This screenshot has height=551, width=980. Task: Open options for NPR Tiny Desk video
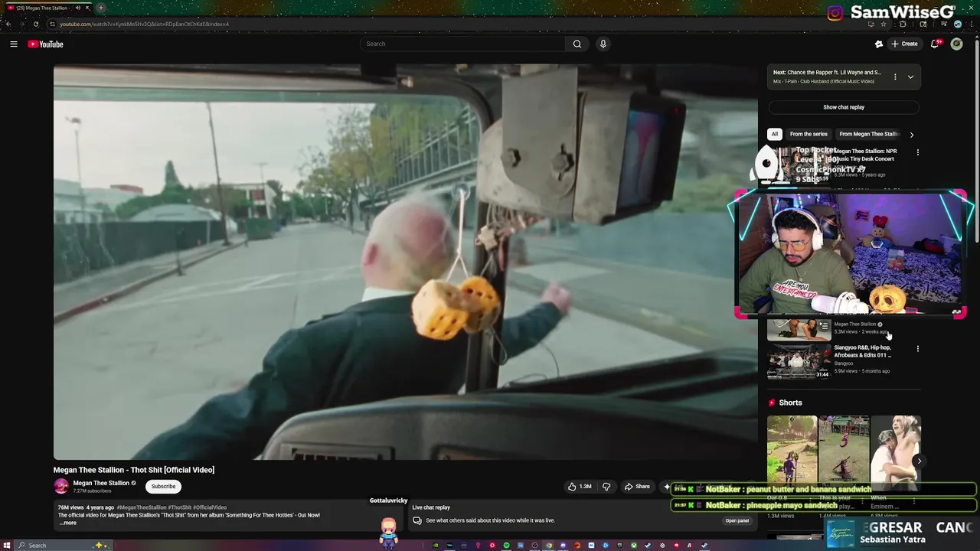(918, 152)
